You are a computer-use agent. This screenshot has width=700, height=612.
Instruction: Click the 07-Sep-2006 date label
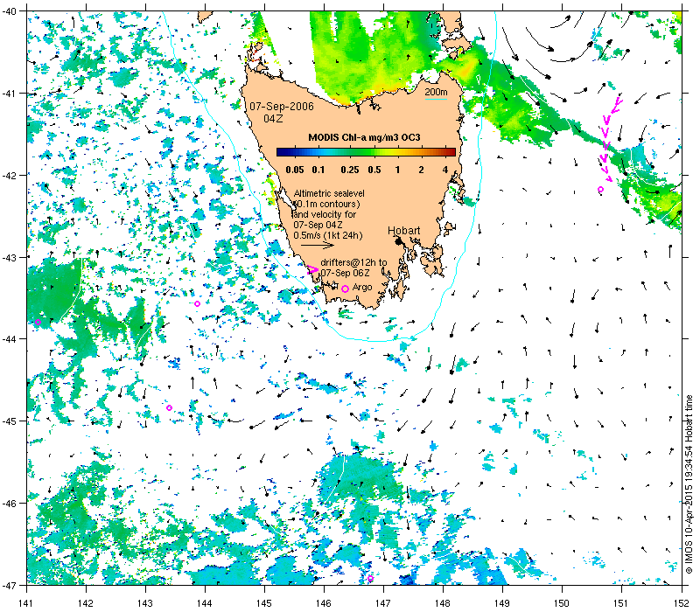click(282, 107)
